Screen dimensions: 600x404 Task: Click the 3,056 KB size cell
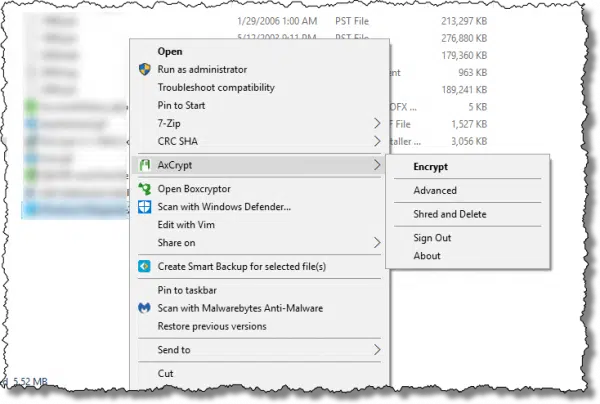coord(469,141)
